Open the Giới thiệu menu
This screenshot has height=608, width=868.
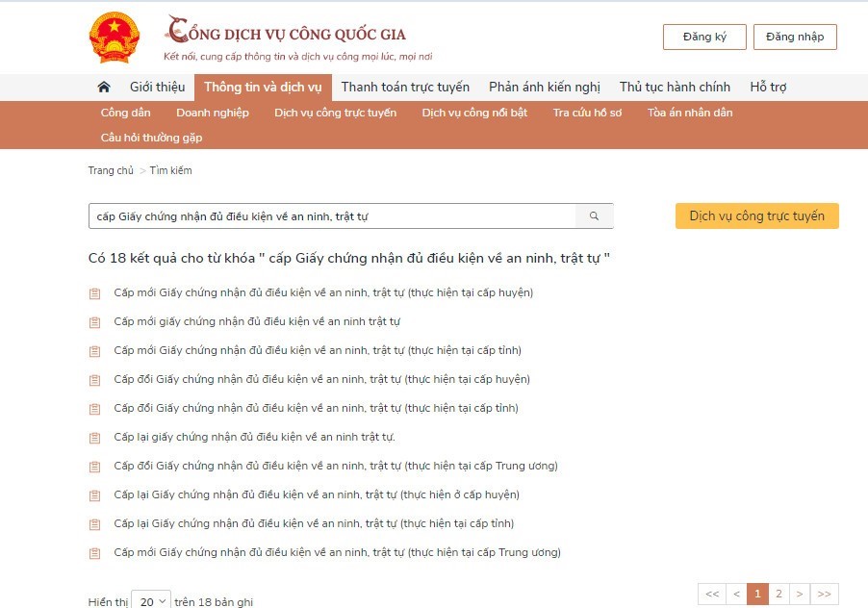(157, 87)
